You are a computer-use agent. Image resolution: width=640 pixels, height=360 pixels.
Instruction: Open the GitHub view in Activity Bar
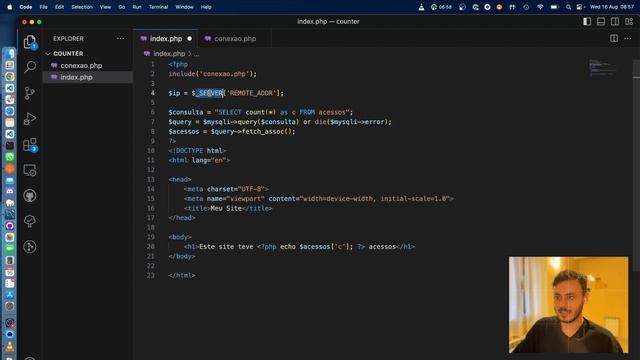point(30,196)
